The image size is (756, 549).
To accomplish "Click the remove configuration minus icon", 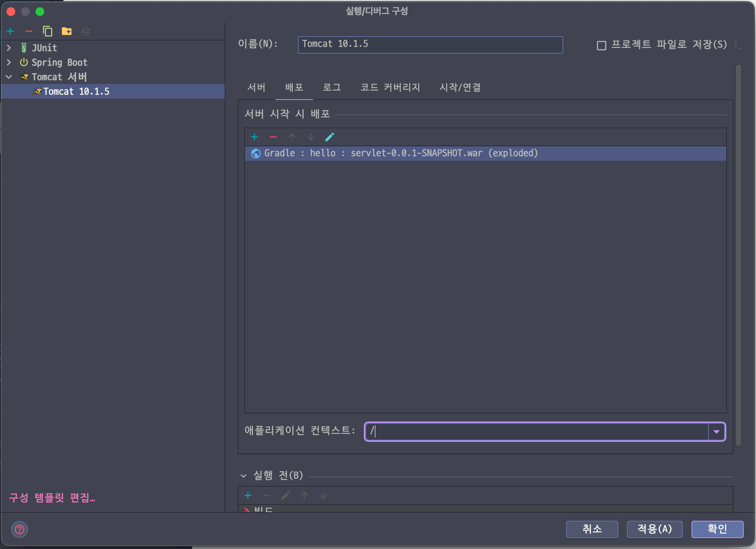I will tap(29, 32).
